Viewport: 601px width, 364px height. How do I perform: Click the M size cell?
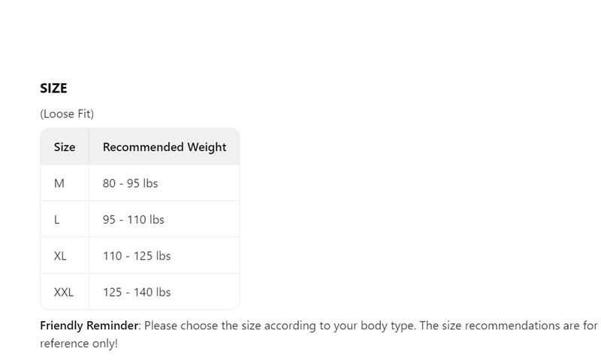click(65, 183)
